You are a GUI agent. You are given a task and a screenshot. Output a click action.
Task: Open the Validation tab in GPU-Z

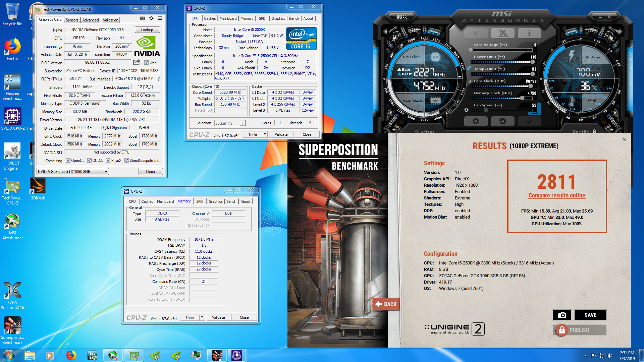click(x=110, y=20)
